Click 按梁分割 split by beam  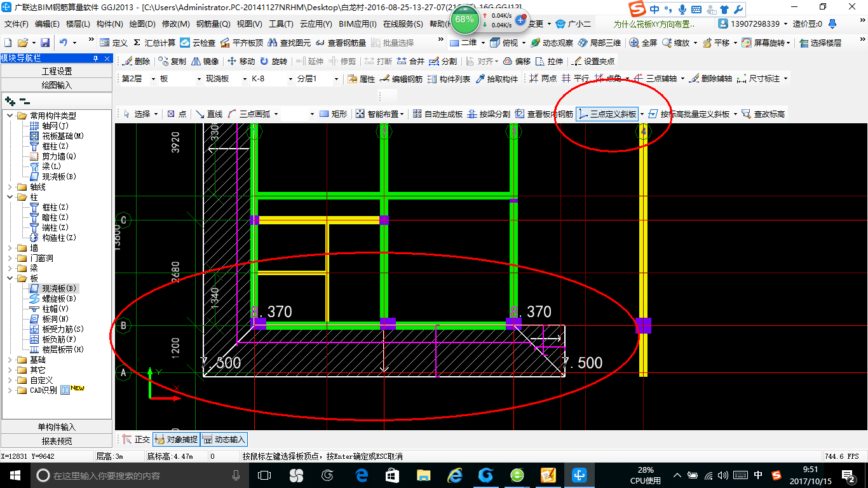(x=489, y=114)
